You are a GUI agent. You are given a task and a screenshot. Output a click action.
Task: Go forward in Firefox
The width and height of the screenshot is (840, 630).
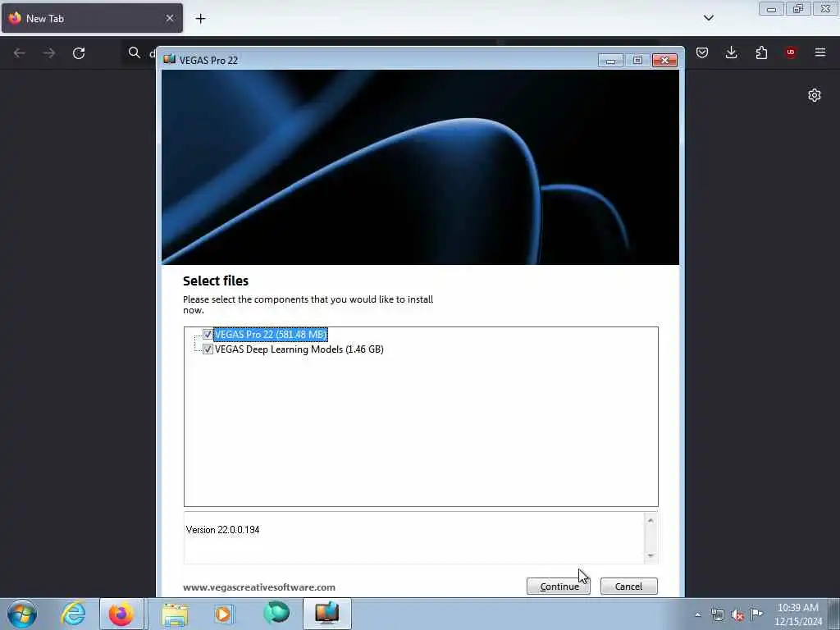[x=48, y=52]
